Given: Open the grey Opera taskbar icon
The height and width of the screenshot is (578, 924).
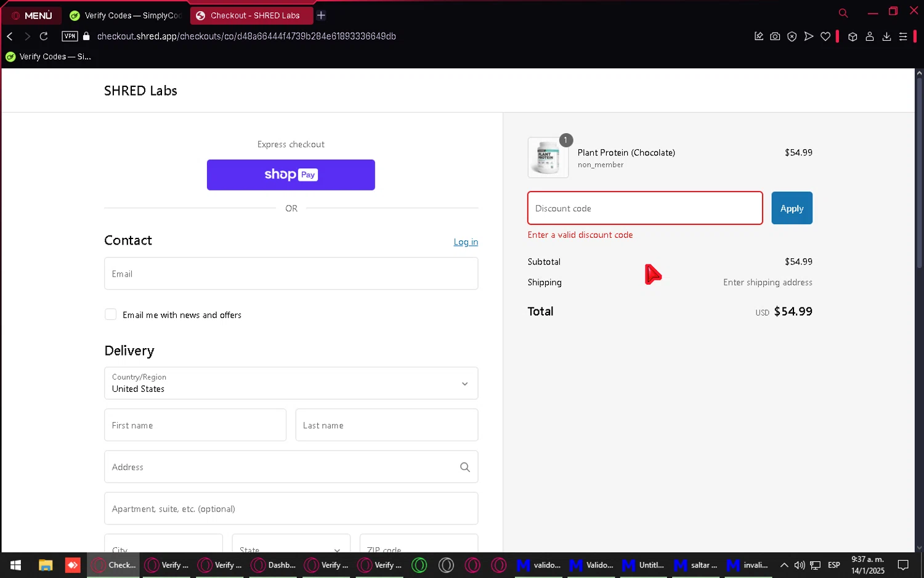Looking at the screenshot, I should [447, 565].
